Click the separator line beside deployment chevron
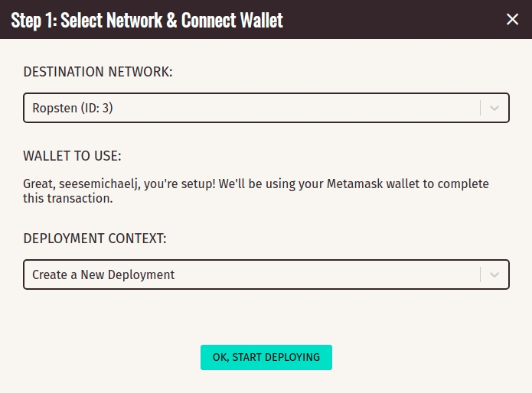The height and width of the screenshot is (393, 532). click(481, 274)
